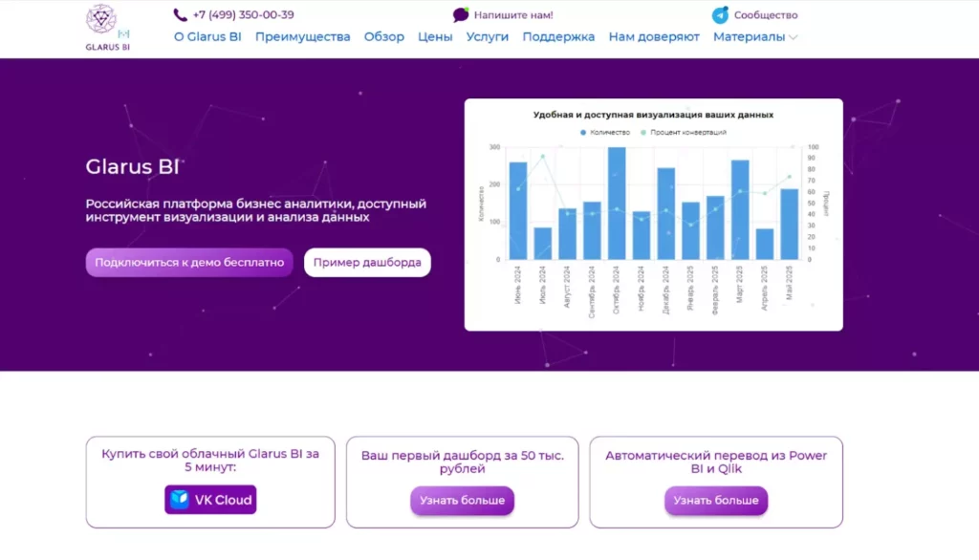Click the Ваш первый дашборд за 50 тыс. text
Image resolution: width=979 pixels, height=560 pixels.
tap(462, 462)
